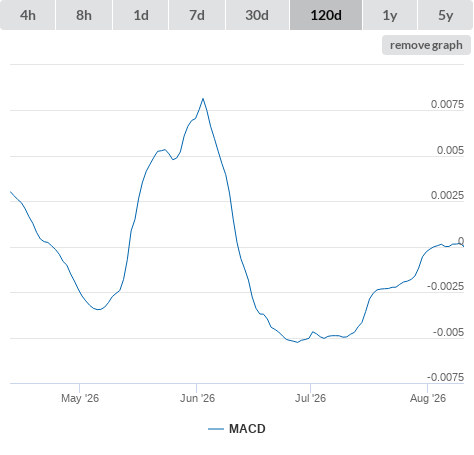Click the remove graph button
The image size is (474, 455).
point(426,45)
